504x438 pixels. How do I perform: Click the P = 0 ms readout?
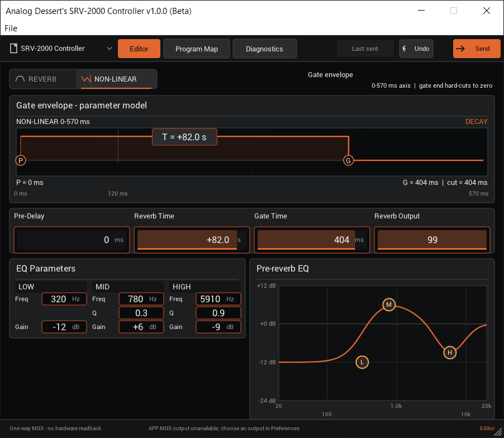click(30, 183)
